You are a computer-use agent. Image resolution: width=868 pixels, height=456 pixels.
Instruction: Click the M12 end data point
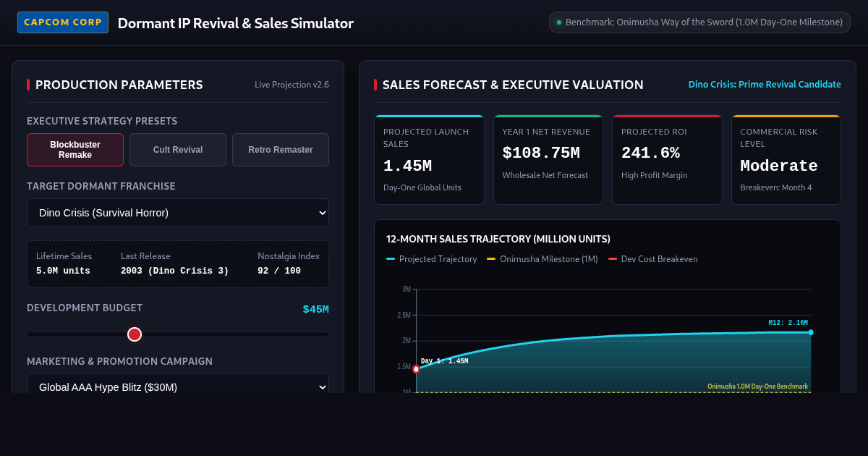click(811, 332)
